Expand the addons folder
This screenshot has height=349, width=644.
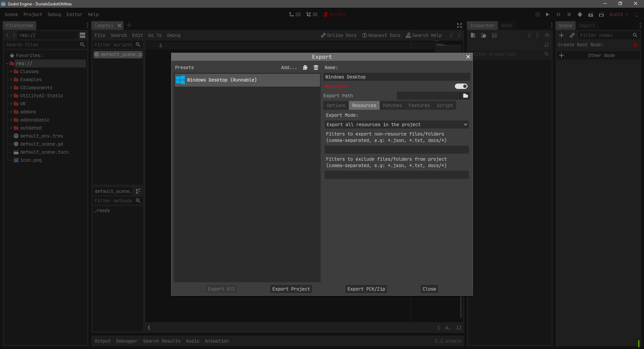[11, 112]
